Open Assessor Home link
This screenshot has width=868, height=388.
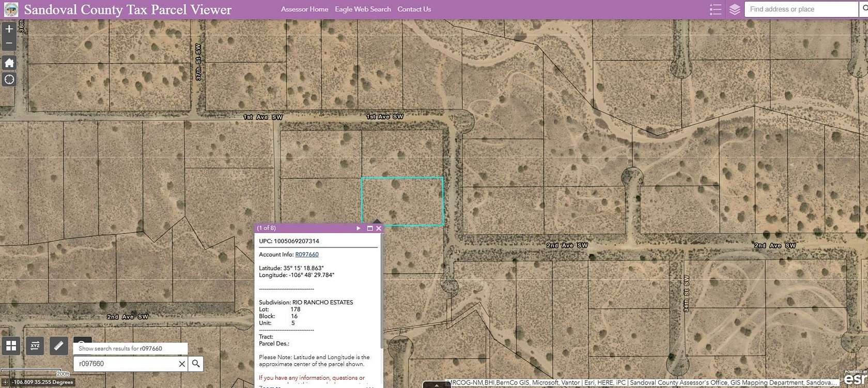click(x=304, y=9)
